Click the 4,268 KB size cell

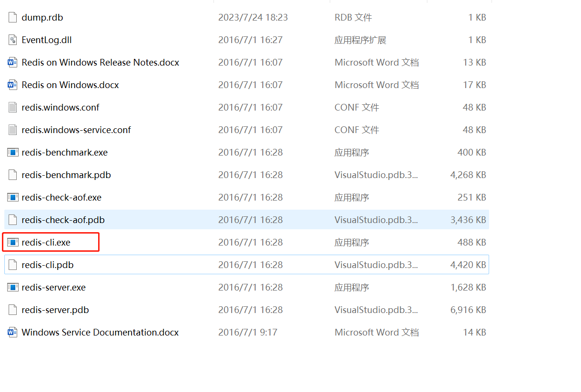pyautogui.click(x=468, y=175)
